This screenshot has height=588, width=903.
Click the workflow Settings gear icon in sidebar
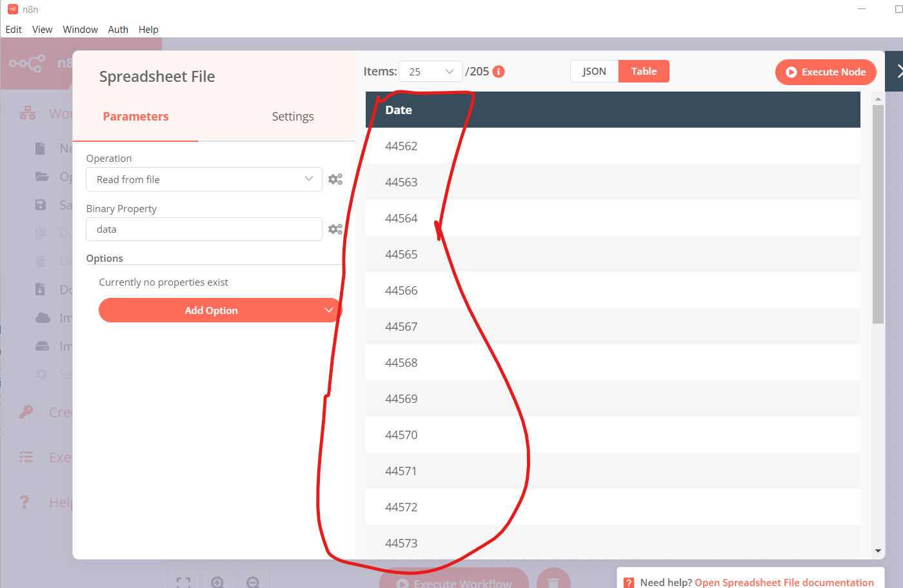pyautogui.click(x=41, y=374)
